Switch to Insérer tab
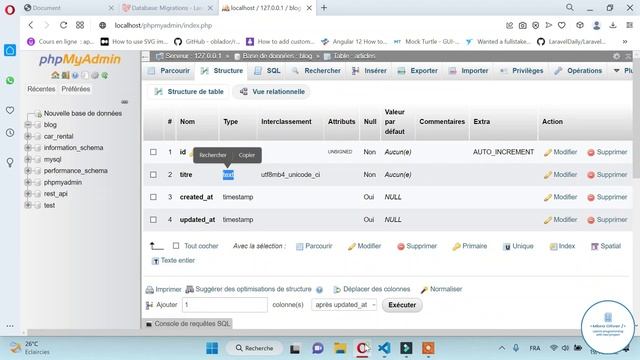The image size is (640, 360). coord(369,71)
